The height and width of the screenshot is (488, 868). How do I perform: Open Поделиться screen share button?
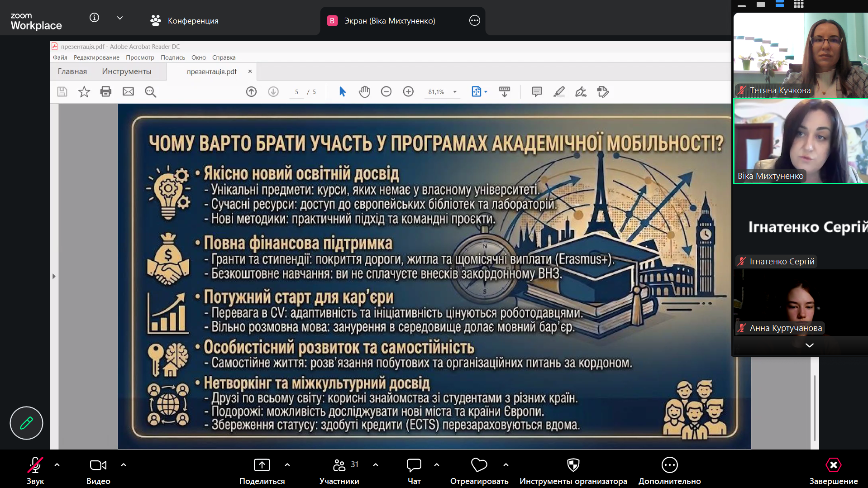tap(262, 471)
